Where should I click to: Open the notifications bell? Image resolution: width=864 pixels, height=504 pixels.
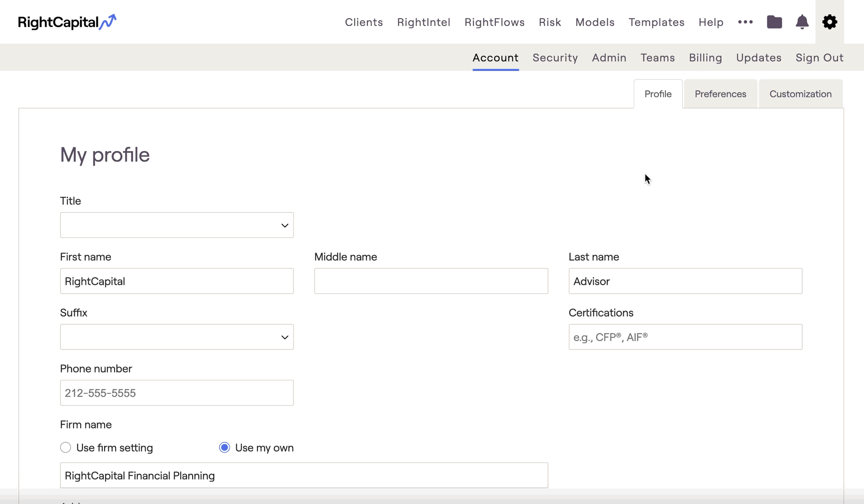pos(802,22)
